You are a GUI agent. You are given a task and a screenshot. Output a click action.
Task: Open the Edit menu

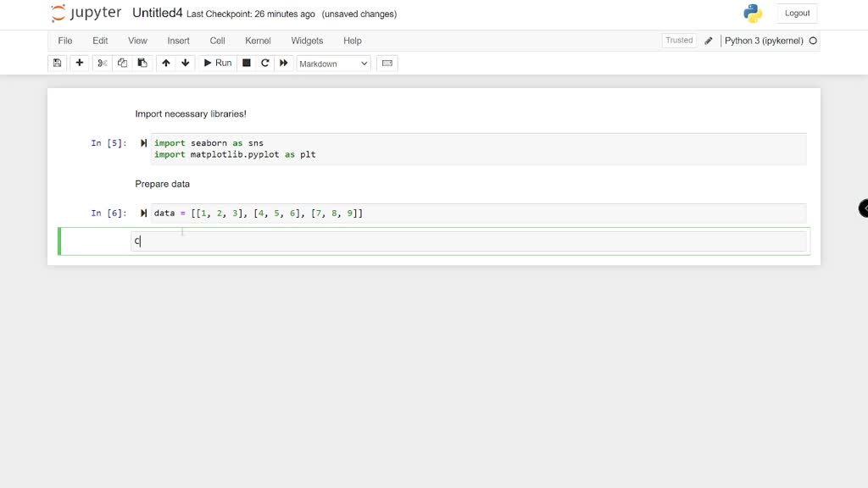click(100, 41)
